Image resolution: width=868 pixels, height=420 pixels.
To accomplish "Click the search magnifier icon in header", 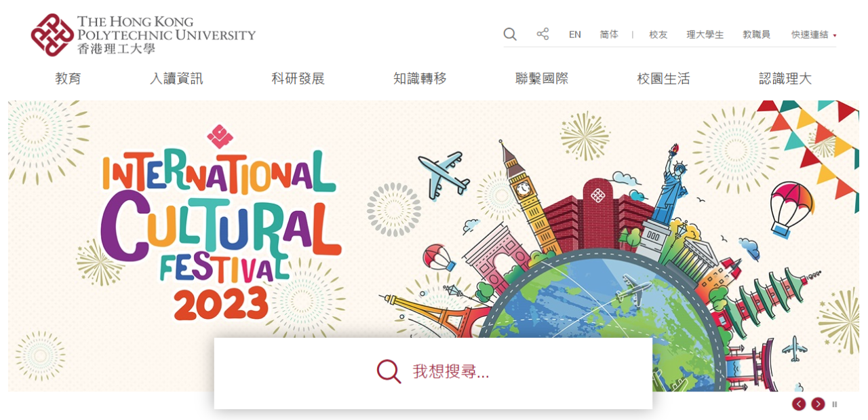I will point(510,34).
